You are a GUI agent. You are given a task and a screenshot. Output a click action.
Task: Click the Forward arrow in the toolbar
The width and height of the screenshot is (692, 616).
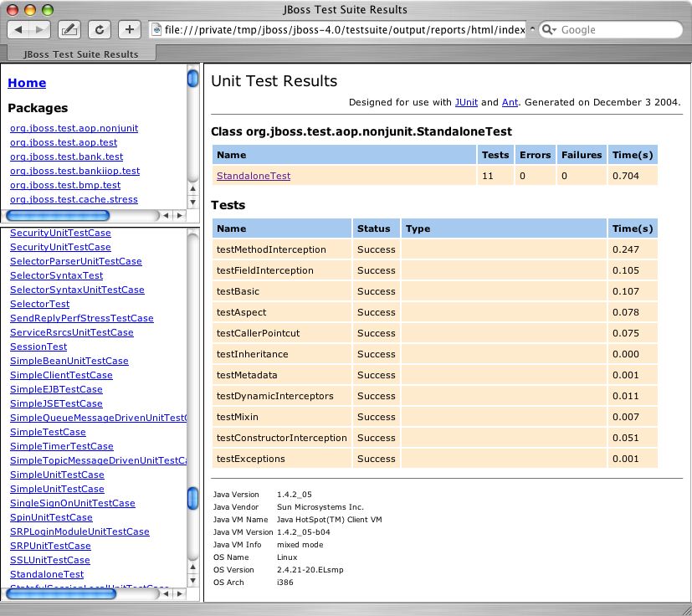[40, 29]
